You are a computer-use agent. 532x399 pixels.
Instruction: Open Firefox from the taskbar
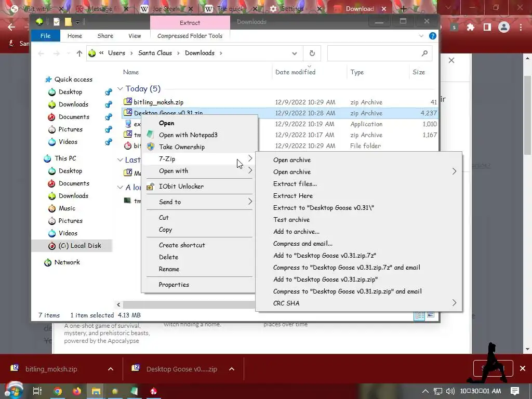coord(77,391)
